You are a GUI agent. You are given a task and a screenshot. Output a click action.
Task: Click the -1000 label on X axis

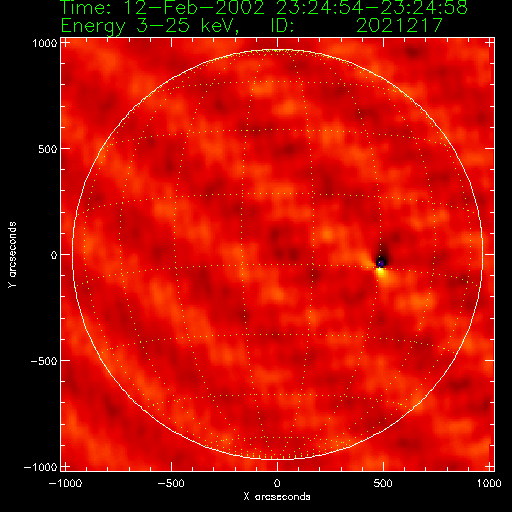pyautogui.click(x=65, y=483)
